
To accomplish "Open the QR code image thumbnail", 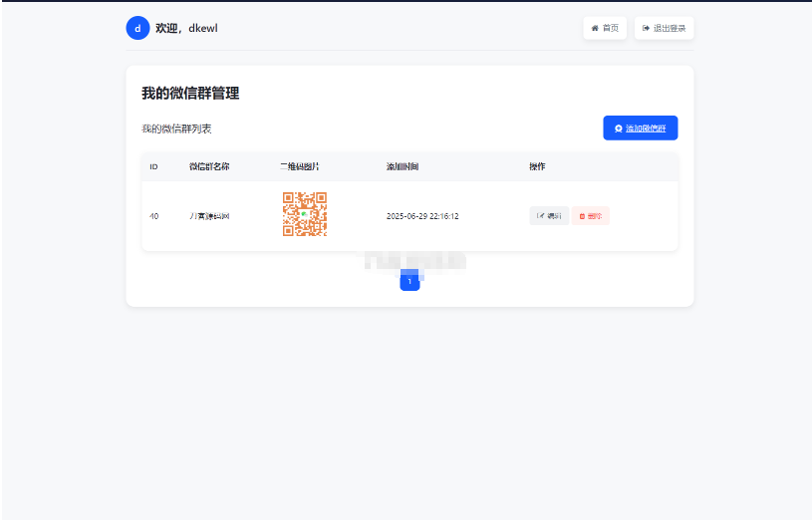I will tap(305, 214).
